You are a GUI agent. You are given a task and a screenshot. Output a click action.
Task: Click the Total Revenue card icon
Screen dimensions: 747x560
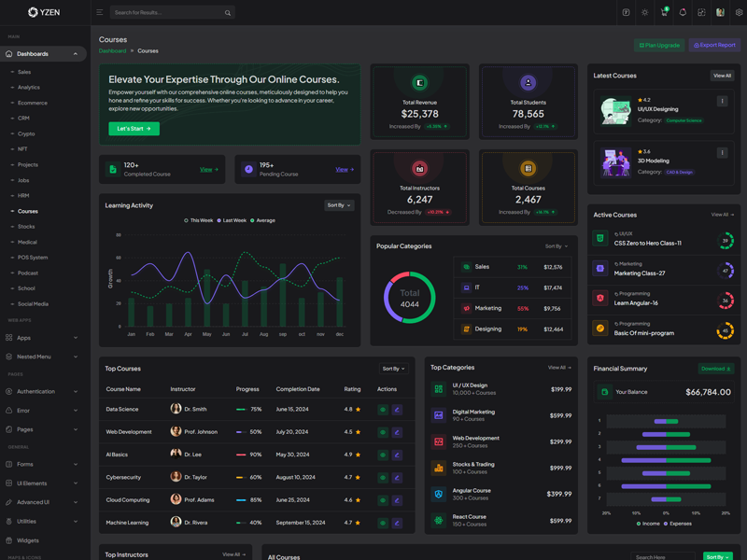(419, 83)
